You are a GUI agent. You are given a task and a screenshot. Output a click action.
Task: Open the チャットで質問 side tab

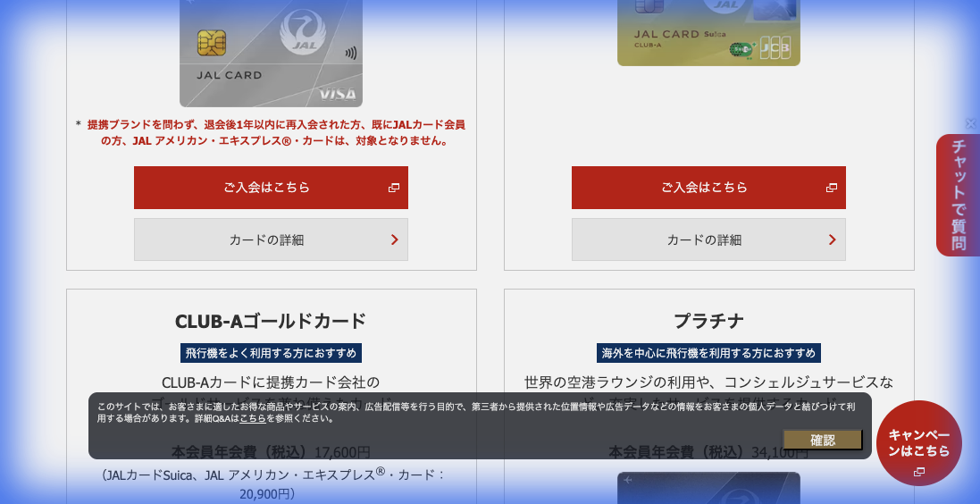pos(959,195)
